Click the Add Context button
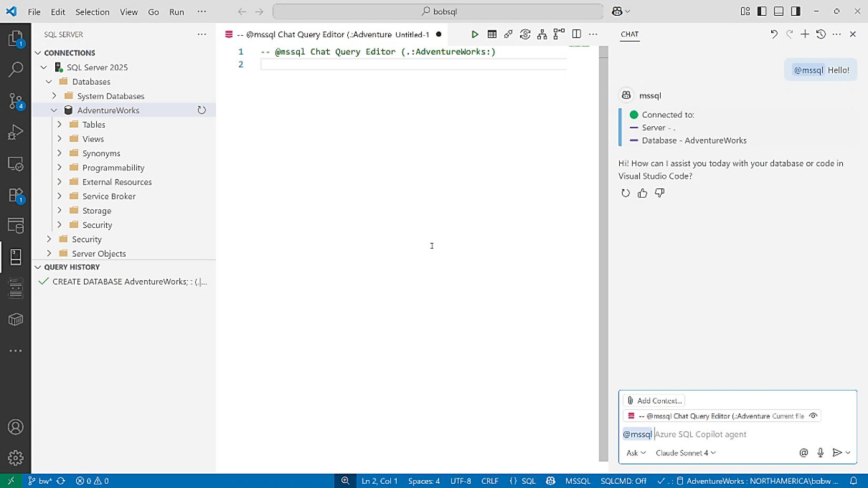Screen dimensions: 868x488 pyautogui.click(x=654, y=401)
